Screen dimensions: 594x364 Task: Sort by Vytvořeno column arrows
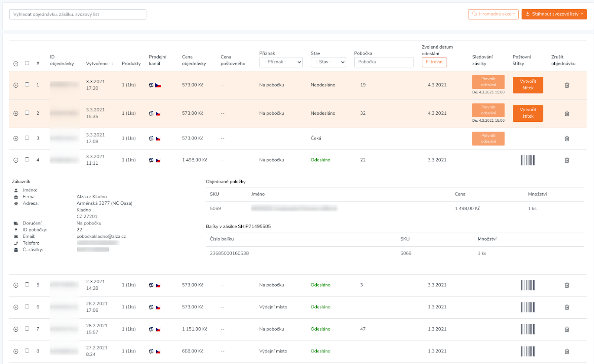[111, 64]
